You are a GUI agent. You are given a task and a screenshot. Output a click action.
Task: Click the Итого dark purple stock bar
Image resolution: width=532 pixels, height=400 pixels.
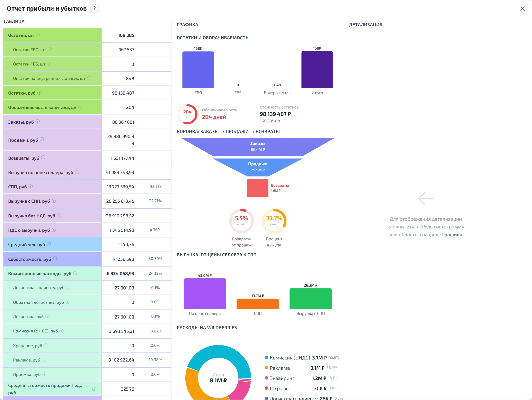pyautogui.click(x=317, y=70)
